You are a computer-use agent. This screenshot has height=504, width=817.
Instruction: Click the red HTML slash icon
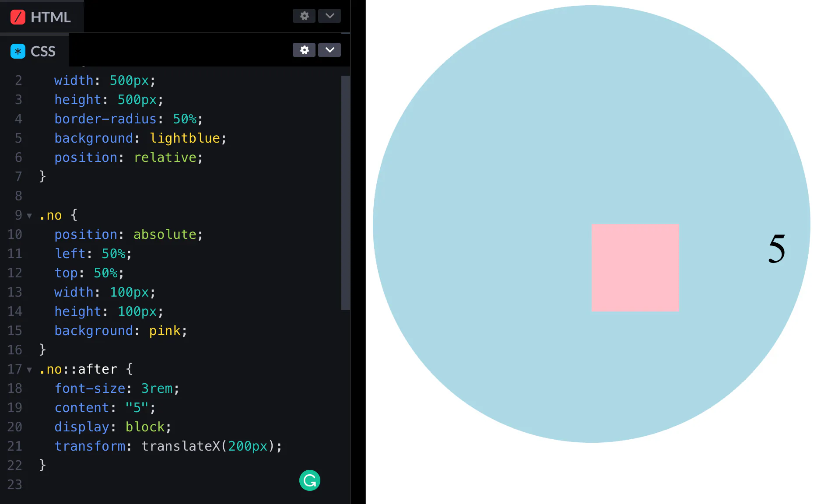coord(18,17)
